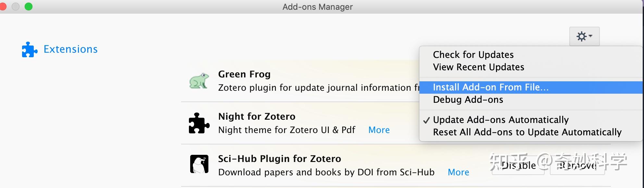
Task: Choose View Recent Updates
Action: (478, 67)
